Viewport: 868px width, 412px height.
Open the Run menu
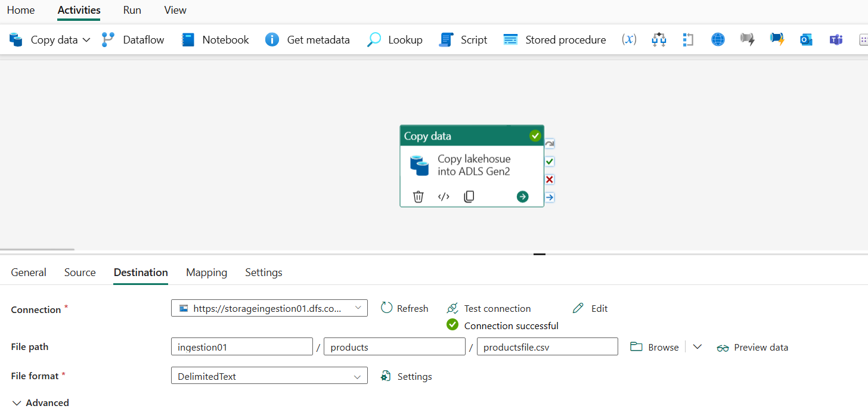[x=132, y=10]
